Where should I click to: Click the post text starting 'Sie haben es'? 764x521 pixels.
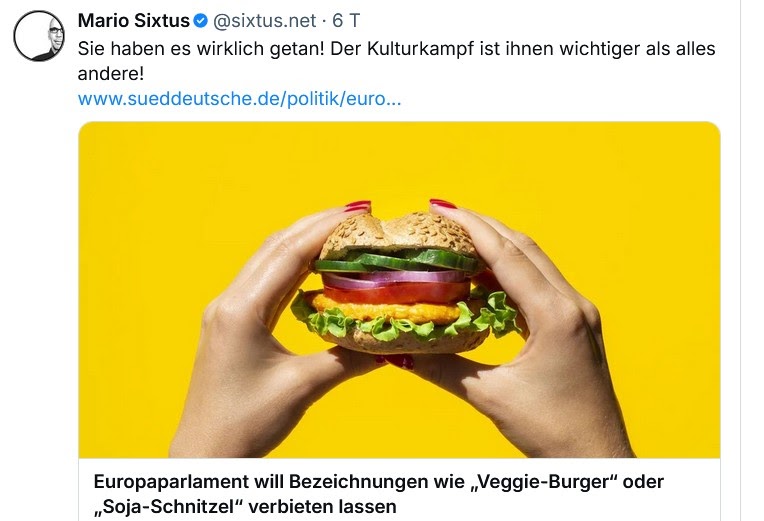click(396, 61)
